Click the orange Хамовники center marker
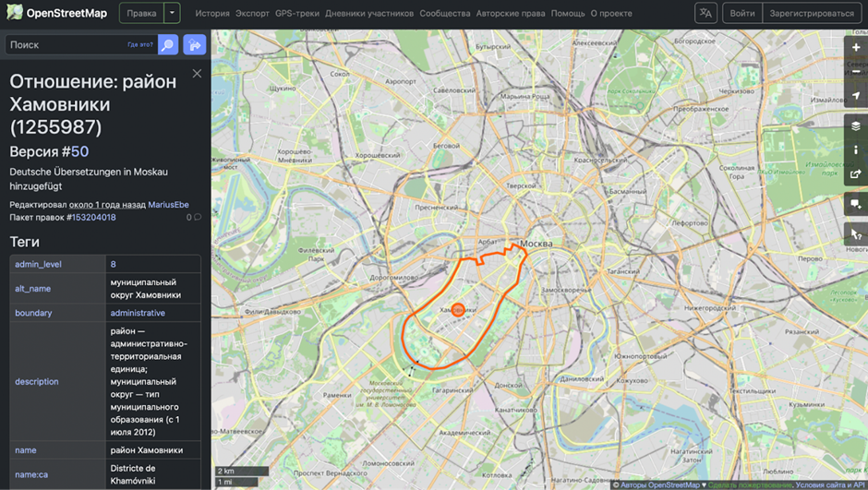 [458, 310]
